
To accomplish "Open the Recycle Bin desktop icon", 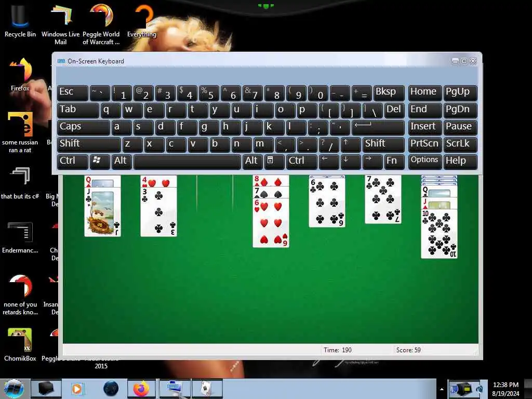I will [20, 21].
